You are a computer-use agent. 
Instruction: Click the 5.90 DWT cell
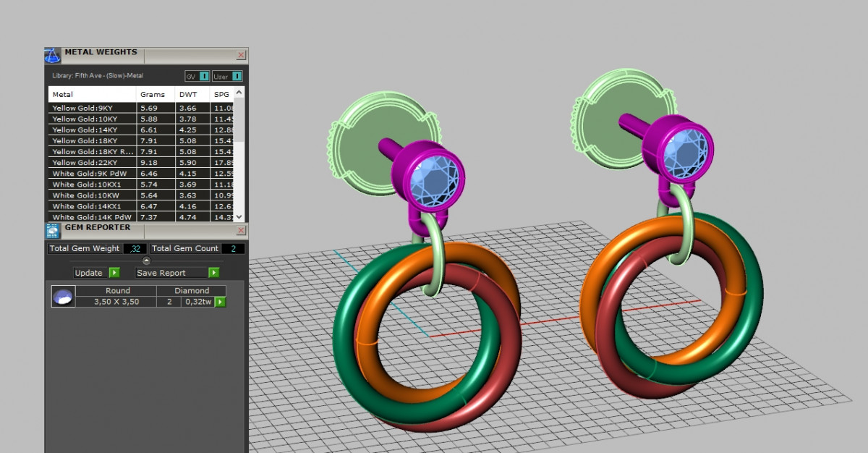[x=192, y=163]
